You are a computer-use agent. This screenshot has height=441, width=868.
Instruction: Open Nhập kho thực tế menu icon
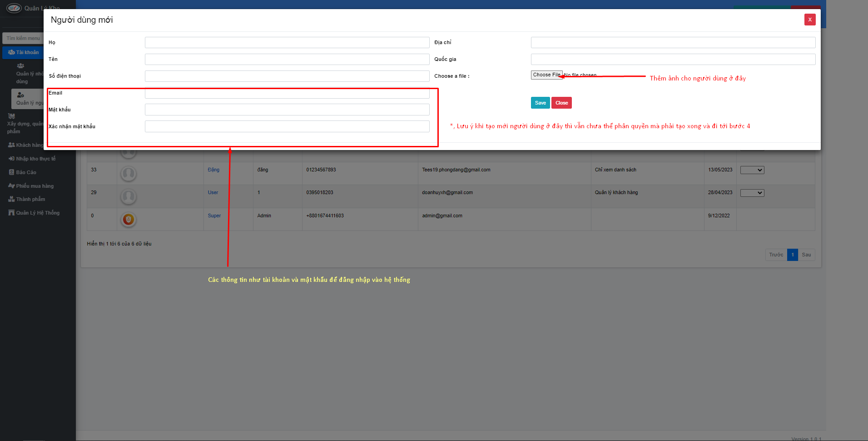[x=11, y=159]
